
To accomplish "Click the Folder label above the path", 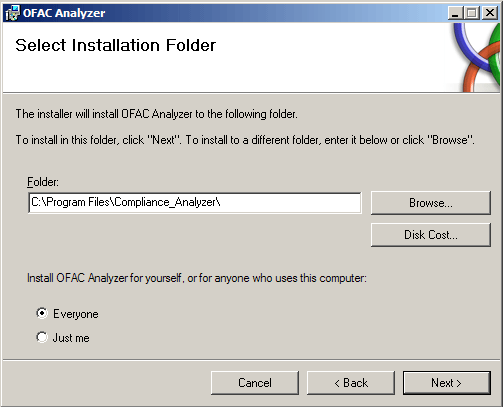I will [x=43, y=182].
